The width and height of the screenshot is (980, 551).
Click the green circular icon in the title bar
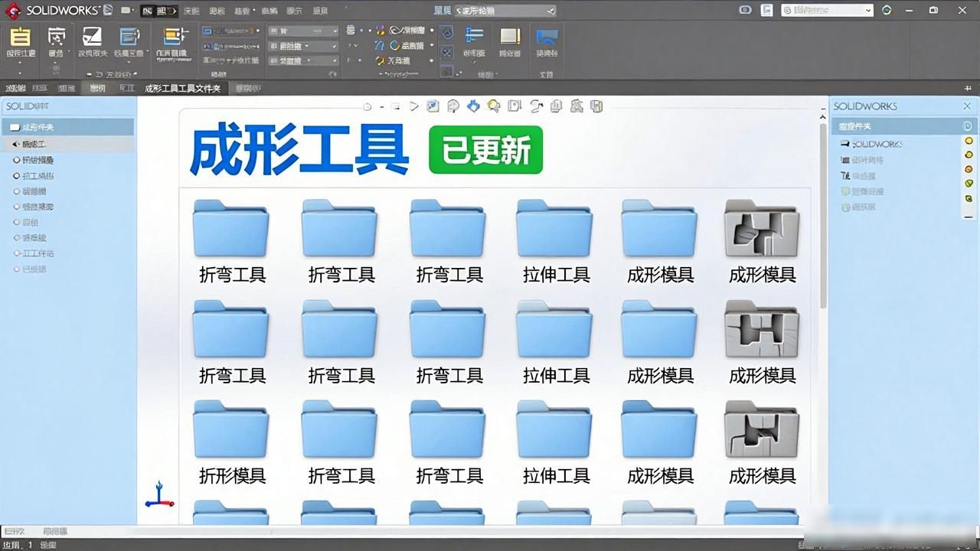coord(887,10)
